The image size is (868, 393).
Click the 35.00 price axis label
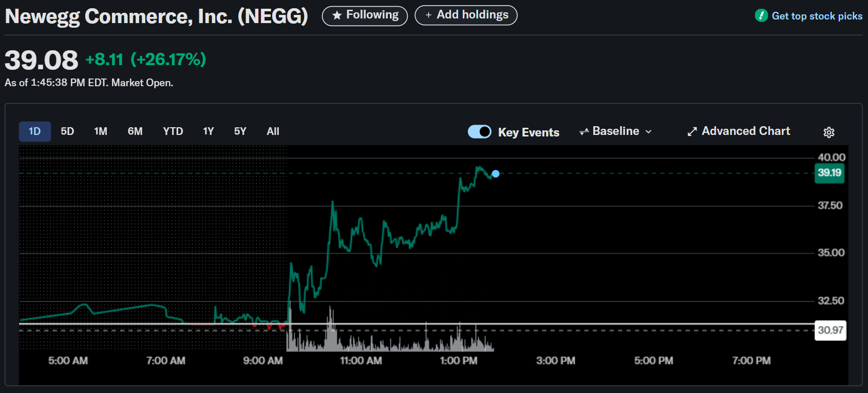click(831, 252)
